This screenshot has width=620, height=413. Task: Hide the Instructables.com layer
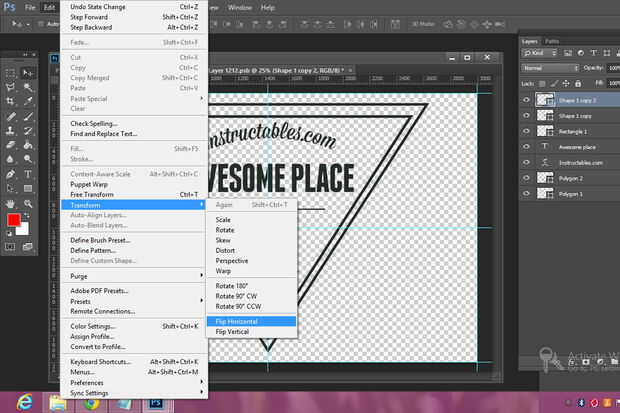tap(526, 163)
